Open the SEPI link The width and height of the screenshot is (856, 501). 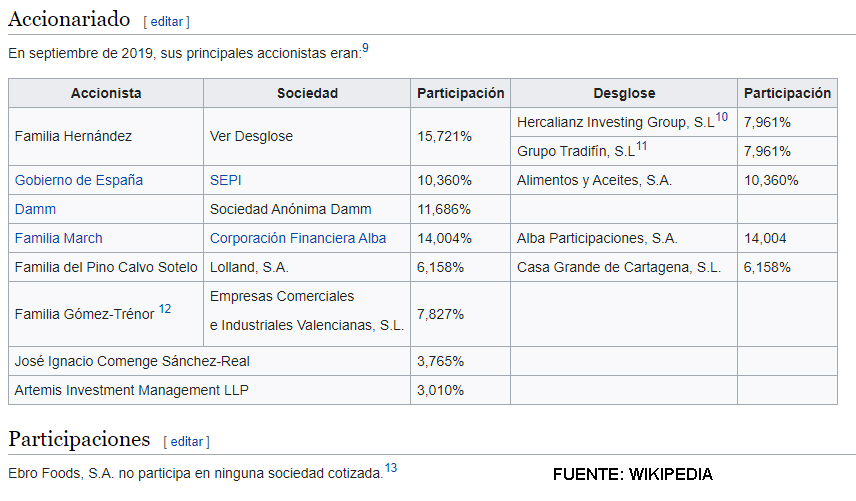(225, 180)
